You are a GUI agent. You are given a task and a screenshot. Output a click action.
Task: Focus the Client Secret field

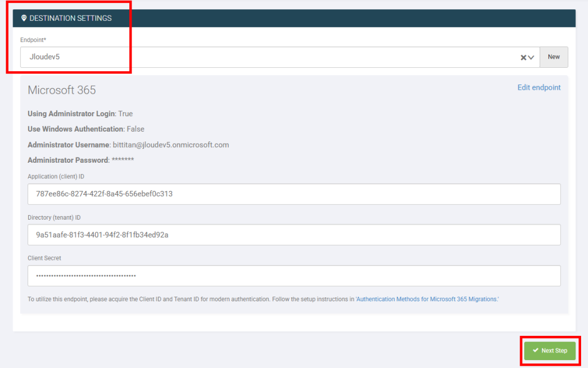point(294,275)
